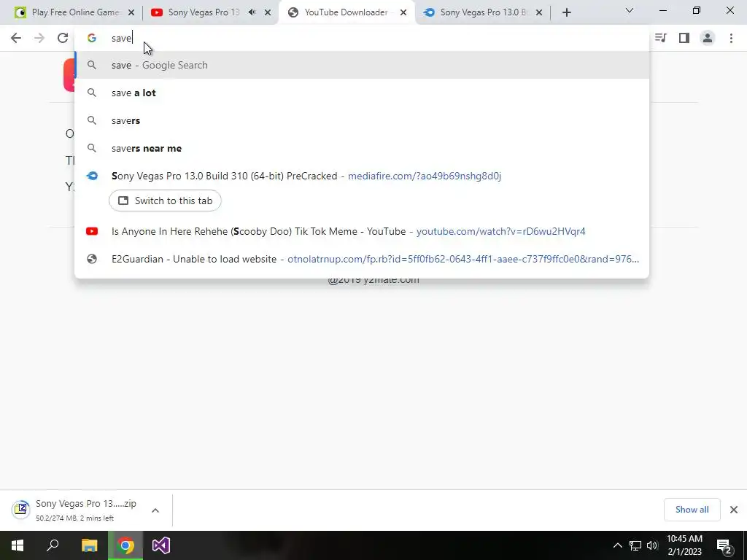747x560 pixels.
Task: Choose the 'save a lot' suggestion
Action: pyautogui.click(x=362, y=93)
